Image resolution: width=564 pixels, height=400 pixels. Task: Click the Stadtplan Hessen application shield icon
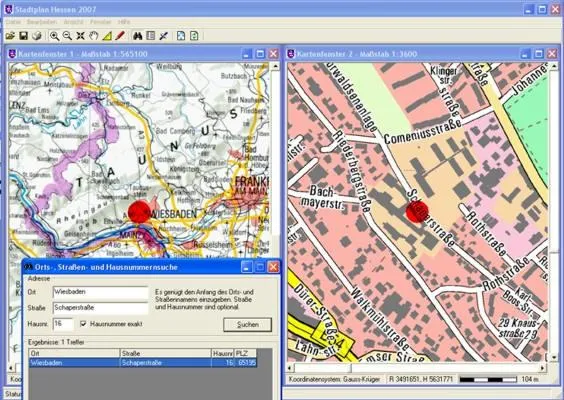[x=9, y=10]
